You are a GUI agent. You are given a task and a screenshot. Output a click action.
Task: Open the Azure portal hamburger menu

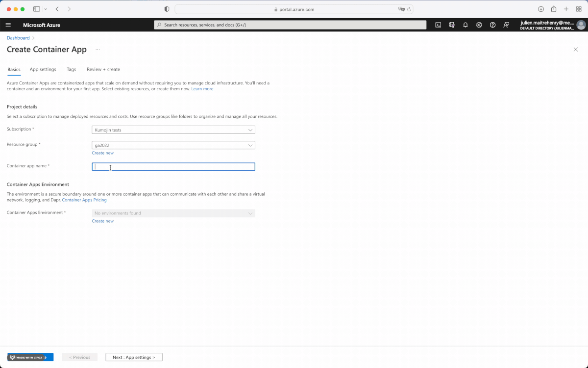point(8,25)
